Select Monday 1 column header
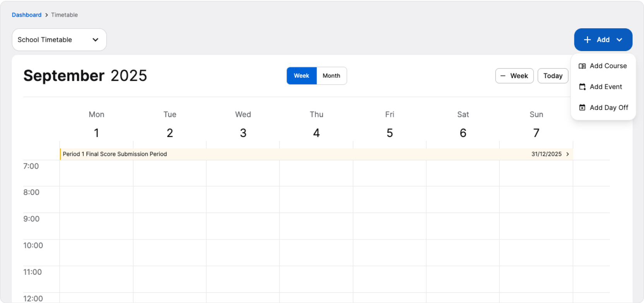Screen dimensions: 644x303 [x=96, y=125]
